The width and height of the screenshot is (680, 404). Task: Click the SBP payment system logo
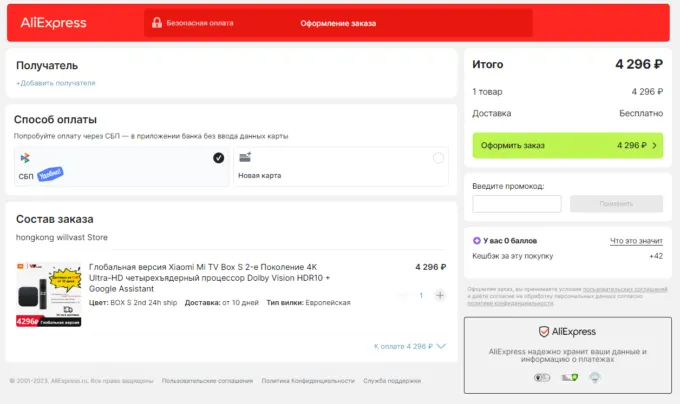(25, 159)
